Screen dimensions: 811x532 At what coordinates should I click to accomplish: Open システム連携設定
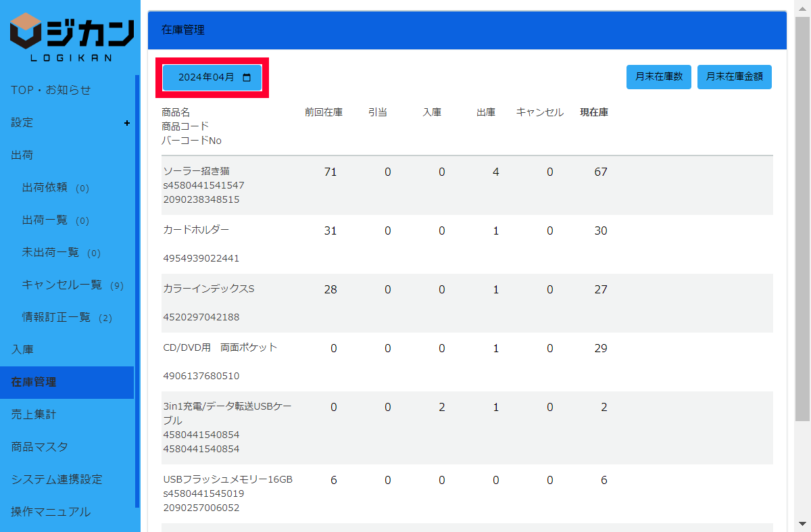pyautogui.click(x=57, y=479)
